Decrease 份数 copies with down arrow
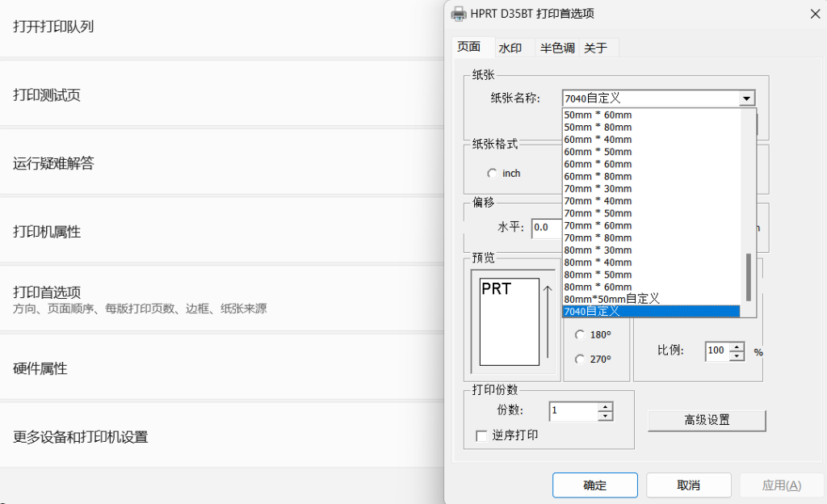 606,416
